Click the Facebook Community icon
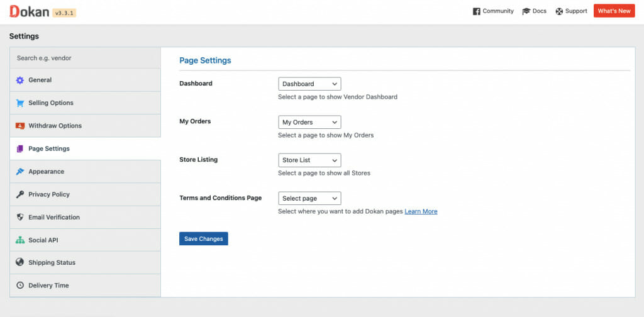The image size is (644, 317). [x=477, y=11]
